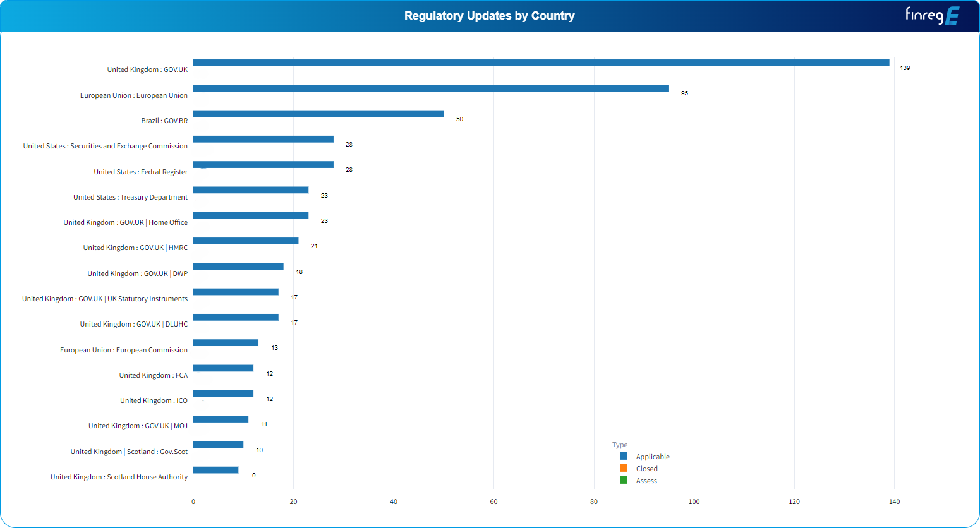980x528 pixels.
Task: Click the finregE logo
Action: (932, 15)
